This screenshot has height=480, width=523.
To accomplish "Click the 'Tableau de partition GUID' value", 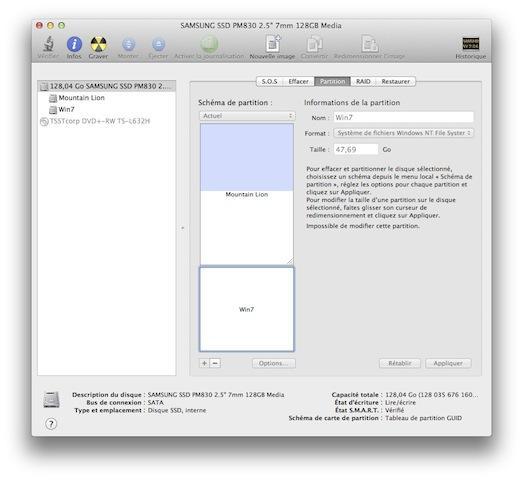I will tap(423, 418).
